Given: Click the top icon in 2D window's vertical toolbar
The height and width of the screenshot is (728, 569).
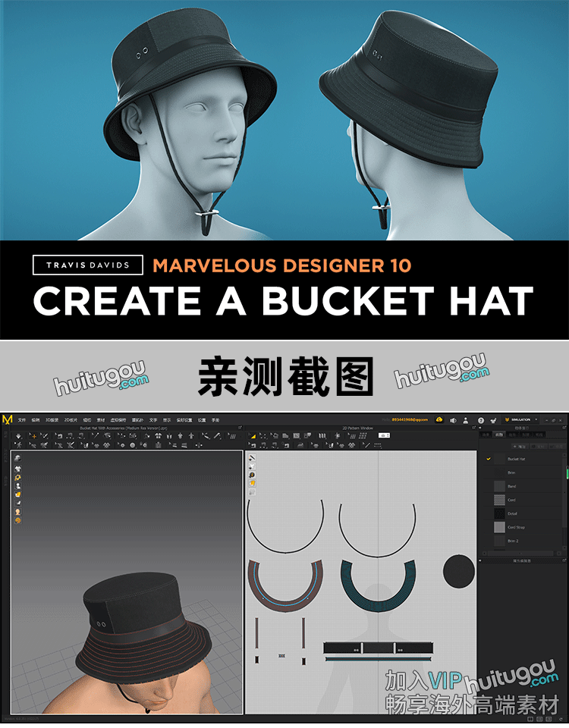Looking at the screenshot, I should pyautogui.click(x=252, y=458).
